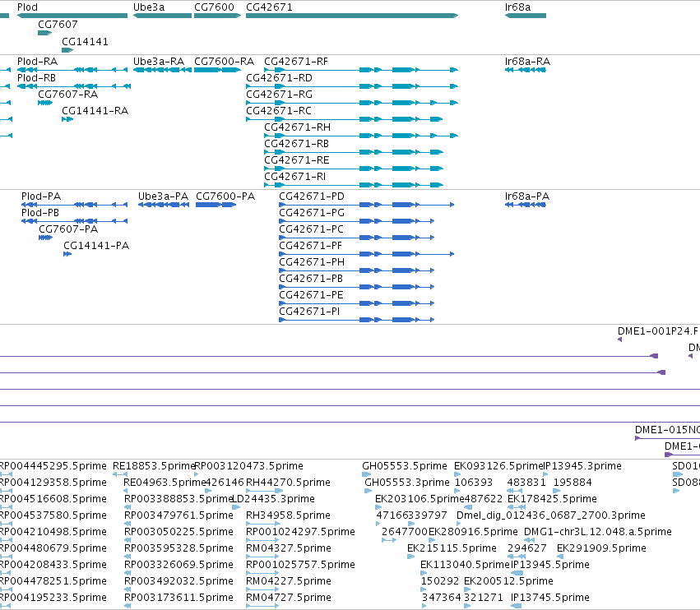Open the Ir68a gene label
The width and height of the screenshot is (700, 610).
517,7
